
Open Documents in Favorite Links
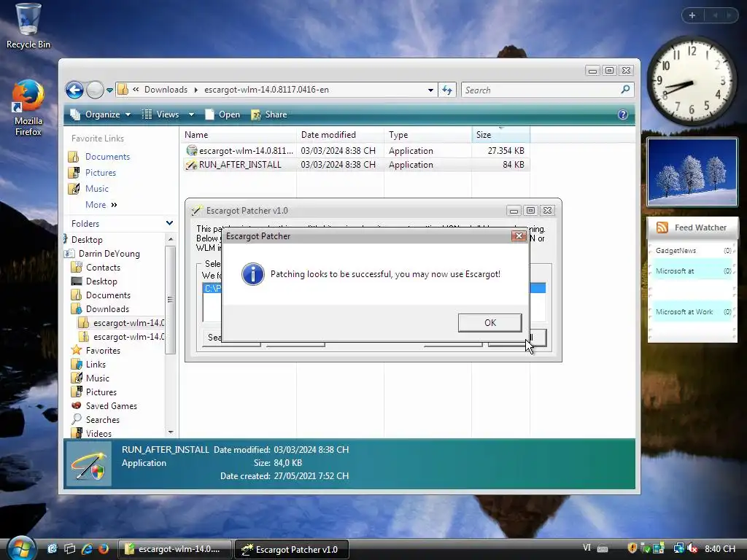point(99,157)
